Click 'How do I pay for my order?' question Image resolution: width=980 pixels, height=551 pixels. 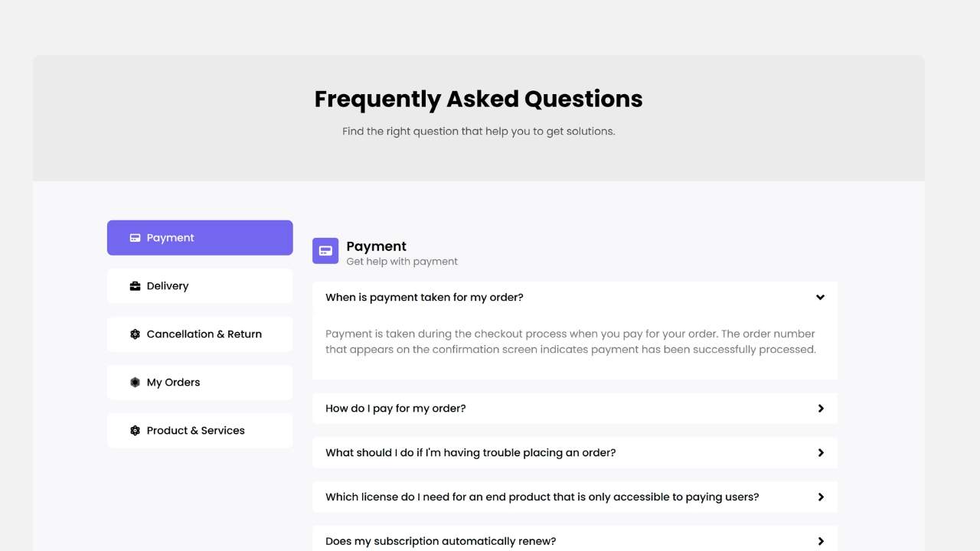coord(395,409)
